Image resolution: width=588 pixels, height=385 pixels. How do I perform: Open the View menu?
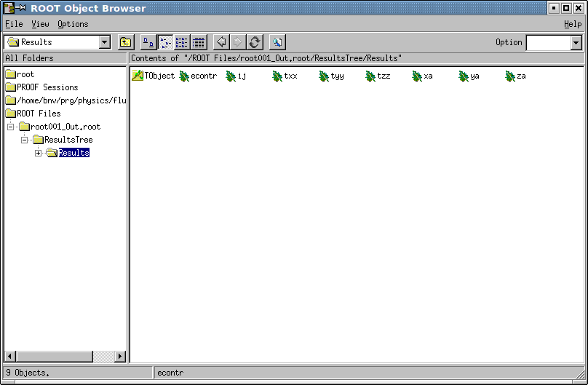[x=40, y=24]
